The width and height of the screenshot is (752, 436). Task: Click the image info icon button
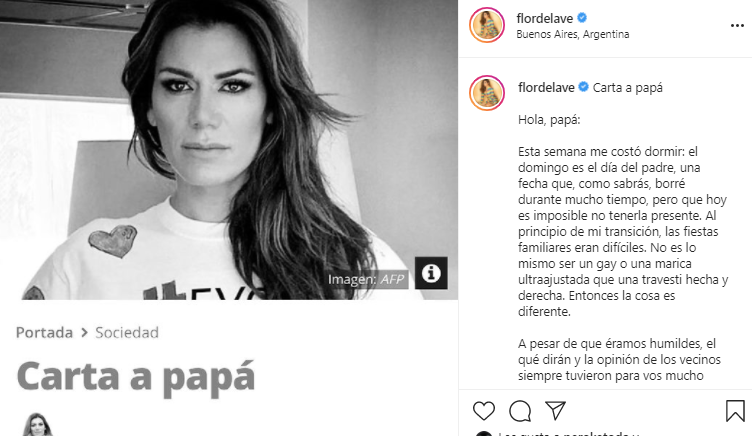(x=431, y=273)
